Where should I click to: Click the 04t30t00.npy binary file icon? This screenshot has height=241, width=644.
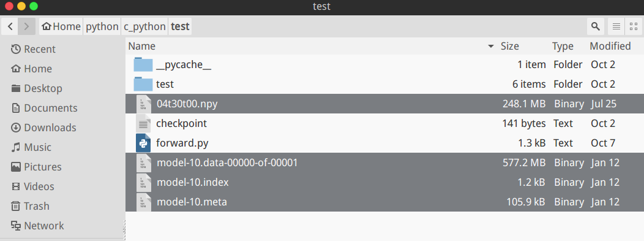tap(143, 104)
